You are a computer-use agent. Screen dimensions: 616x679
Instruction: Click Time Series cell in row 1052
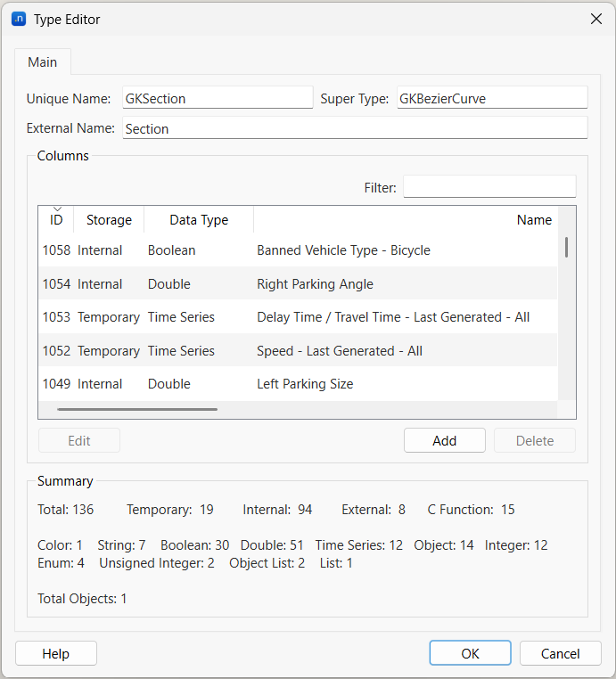coord(181,351)
